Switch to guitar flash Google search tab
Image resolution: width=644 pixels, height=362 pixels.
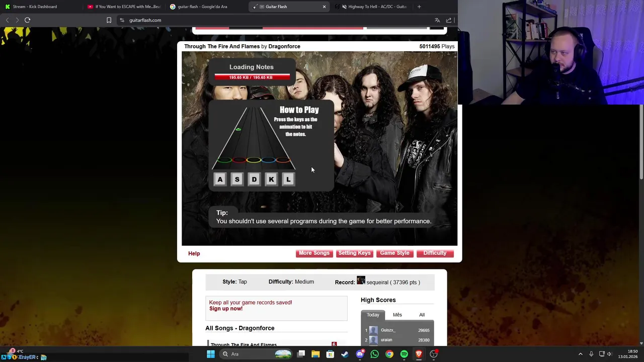[205, 7]
